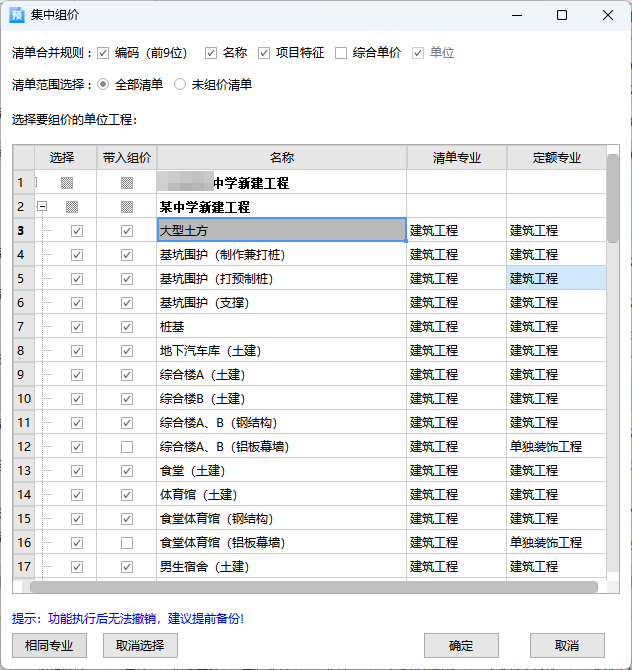Check 带入组价 for 综合楼A、B (铝板幕墙)
Viewport: 632px width, 670px height.
[x=126, y=447]
